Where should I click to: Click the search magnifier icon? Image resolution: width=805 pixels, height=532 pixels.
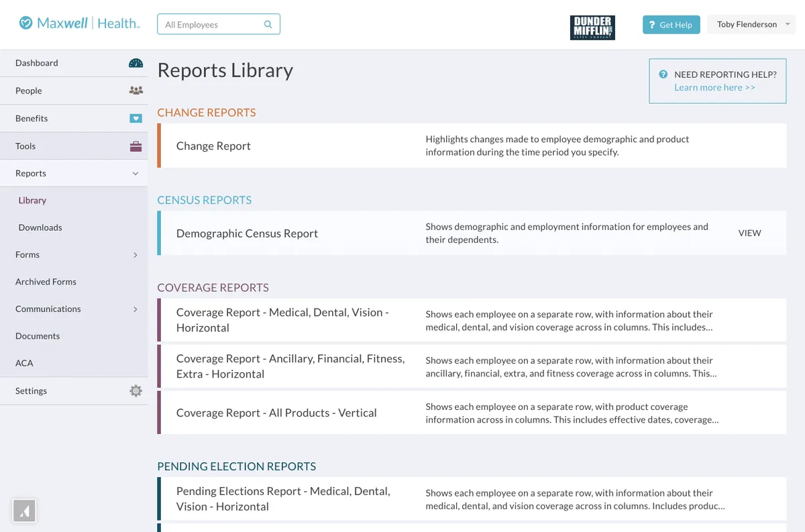click(x=268, y=25)
